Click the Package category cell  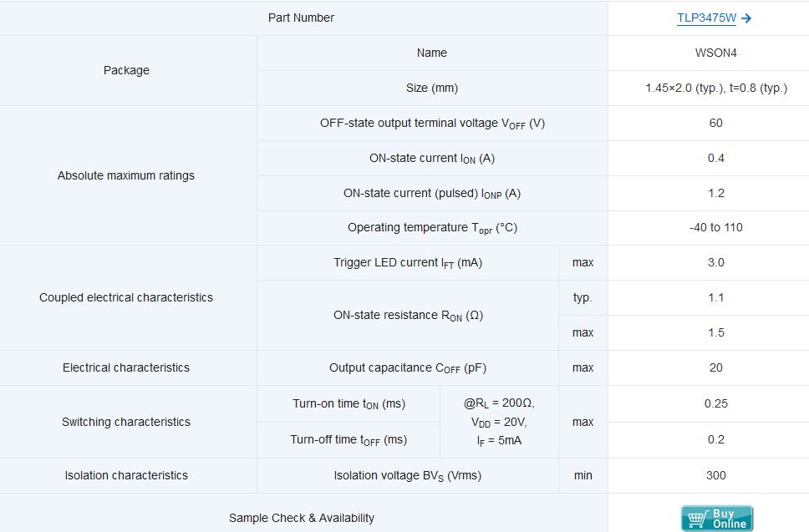point(126,70)
